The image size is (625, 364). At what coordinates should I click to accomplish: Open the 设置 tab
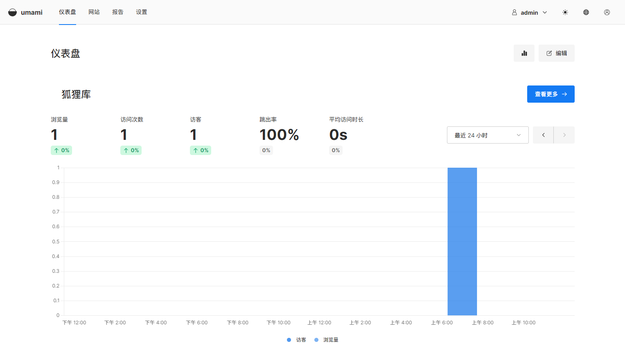pyautogui.click(x=142, y=12)
